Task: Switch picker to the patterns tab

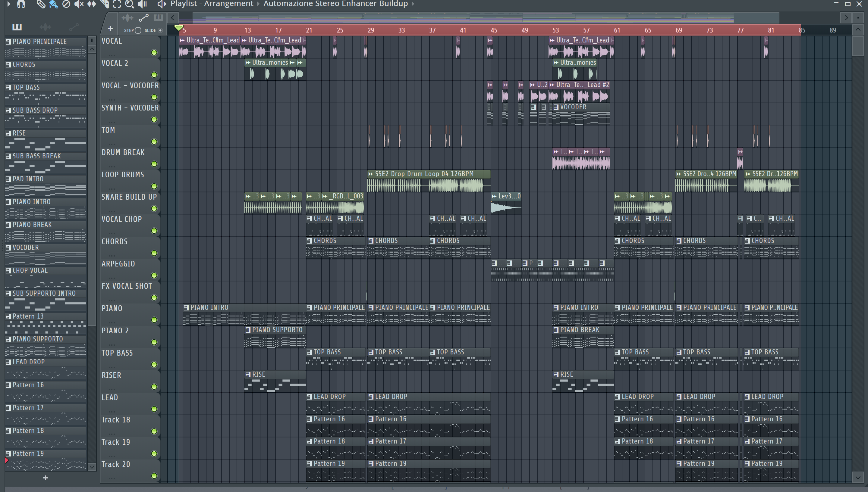Action: (x=17, y=26)
